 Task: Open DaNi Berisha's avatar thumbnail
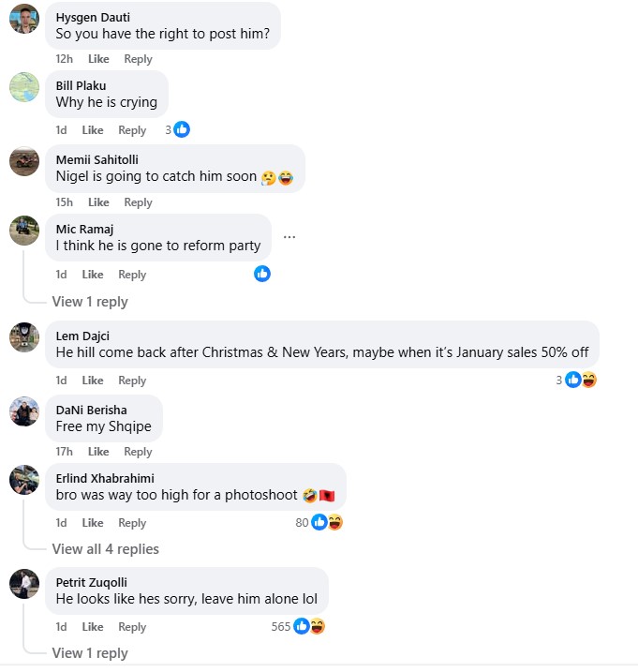coord(24,411)
